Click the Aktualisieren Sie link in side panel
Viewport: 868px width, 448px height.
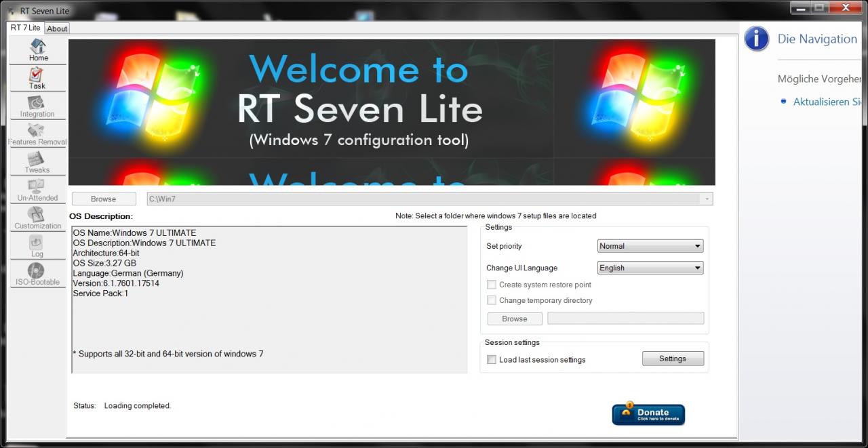pos(827,102)
